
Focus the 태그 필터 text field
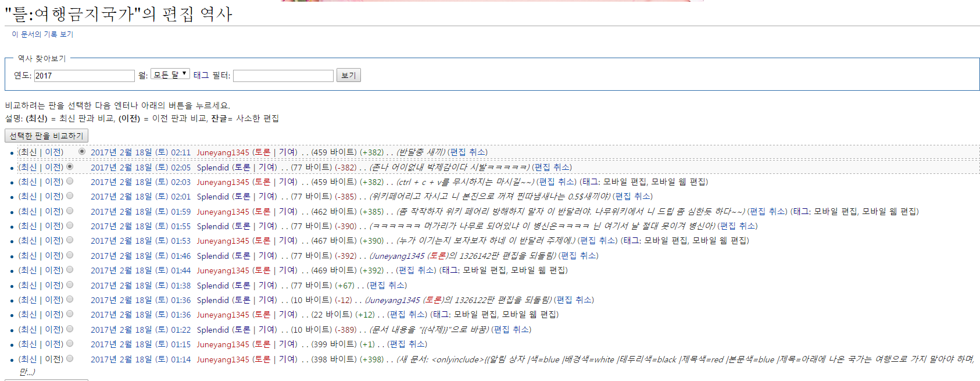(283, 76)
